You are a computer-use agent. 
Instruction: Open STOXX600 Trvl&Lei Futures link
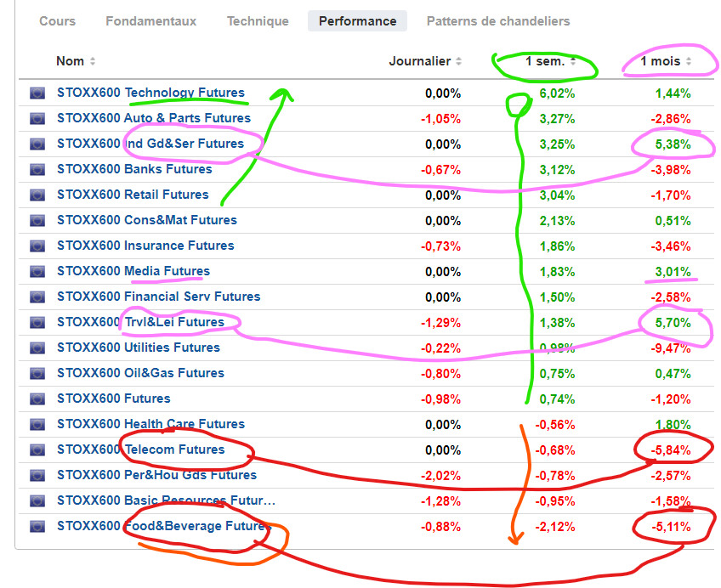140,322
